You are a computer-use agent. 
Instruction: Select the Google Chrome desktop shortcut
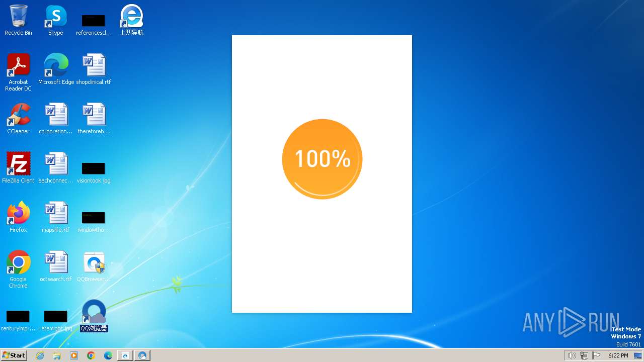(18, 270)
